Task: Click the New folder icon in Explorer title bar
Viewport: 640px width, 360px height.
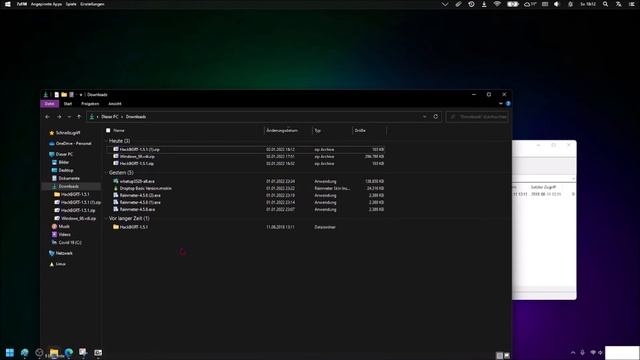Action: pos(64,95)
